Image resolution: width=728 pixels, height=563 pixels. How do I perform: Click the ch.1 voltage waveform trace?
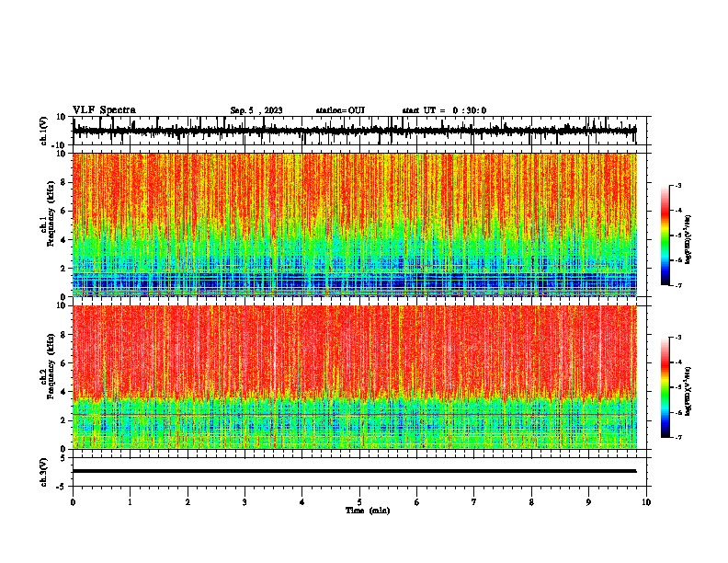click(x=355, y=131)
